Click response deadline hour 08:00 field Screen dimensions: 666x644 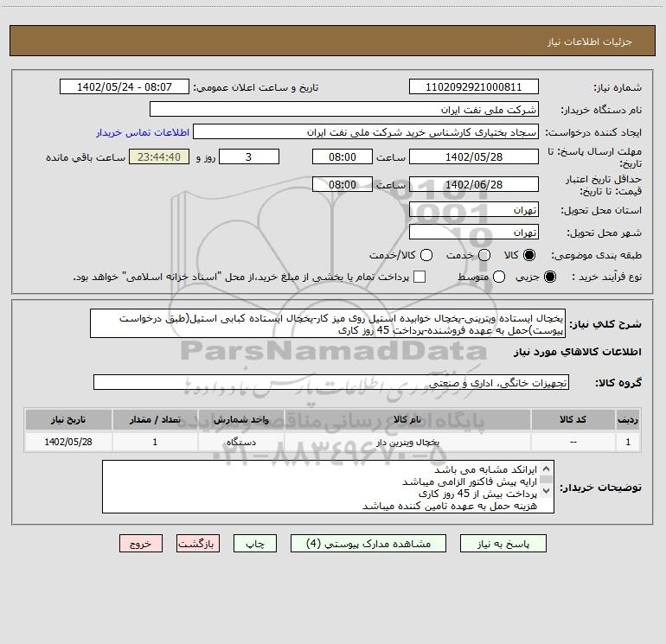tap(343, 156)
